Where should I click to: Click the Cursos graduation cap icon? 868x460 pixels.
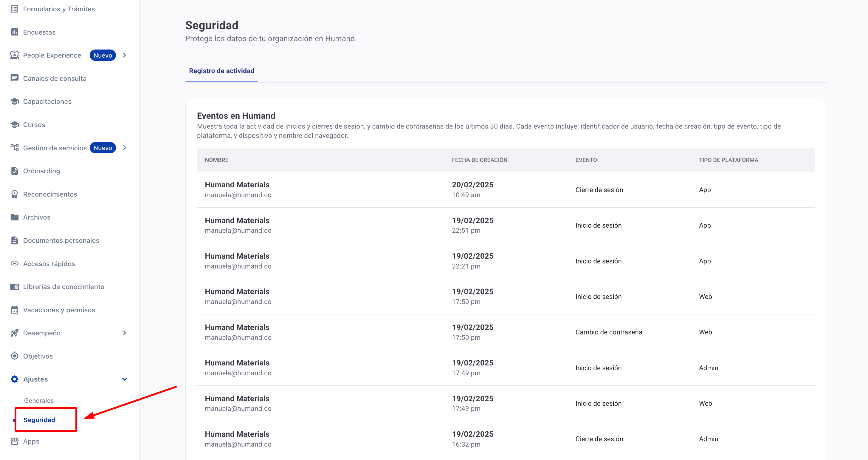tap(15, 125)
